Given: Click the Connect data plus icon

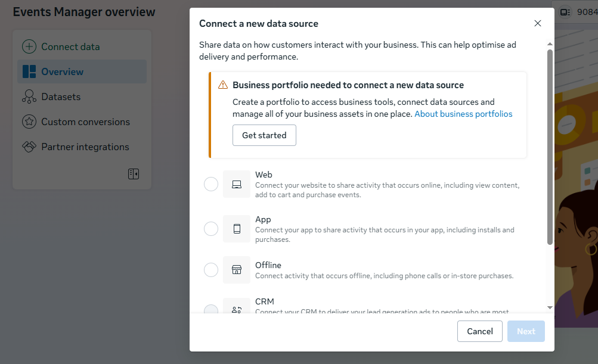Looking at the screenshot, I should click(x=29, y=46).
